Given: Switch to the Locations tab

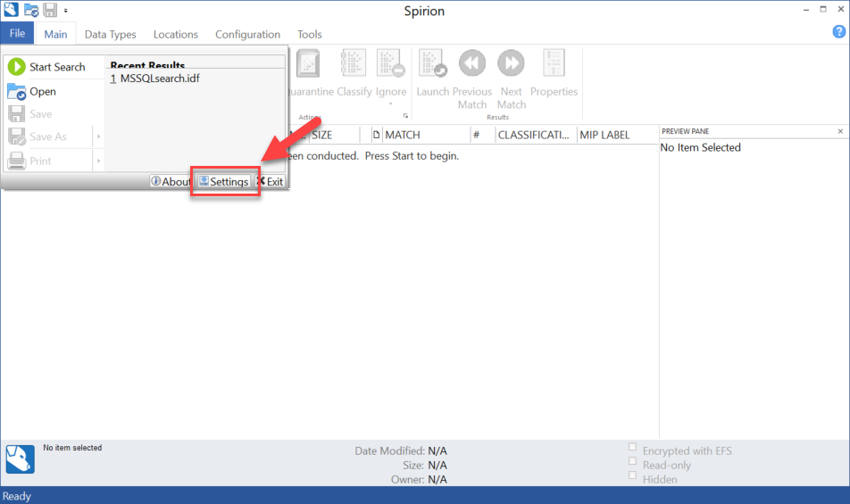Looking at the screenshot, I should pyautogui.click(x=176, y=34).
